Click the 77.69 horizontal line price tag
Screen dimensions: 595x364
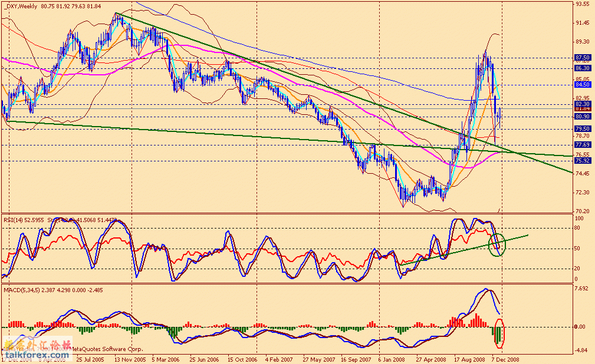(583, 145)
